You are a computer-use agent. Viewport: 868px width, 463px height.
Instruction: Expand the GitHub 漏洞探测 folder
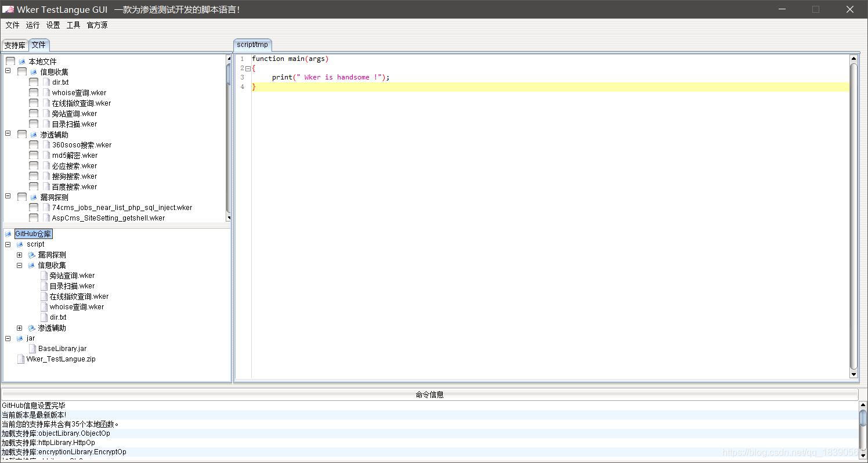pyautogui.click(x=20, y=255)
